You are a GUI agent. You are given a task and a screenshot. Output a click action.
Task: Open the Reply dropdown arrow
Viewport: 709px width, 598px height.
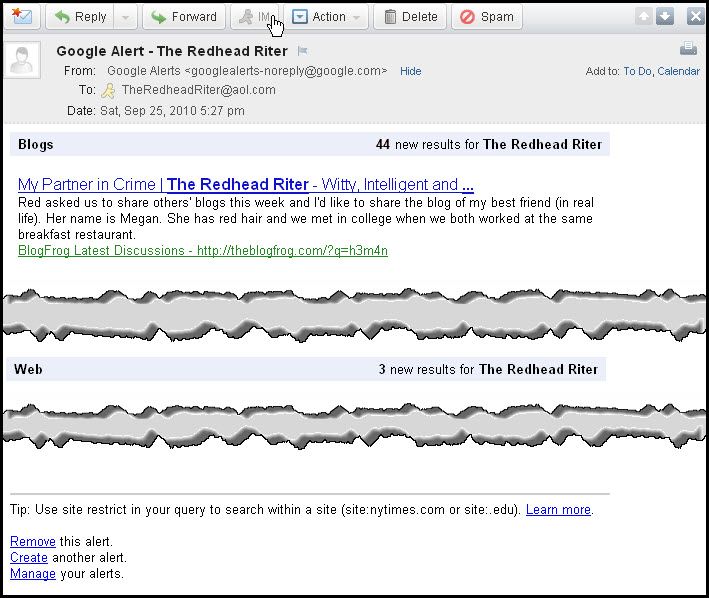click(126, 17)
